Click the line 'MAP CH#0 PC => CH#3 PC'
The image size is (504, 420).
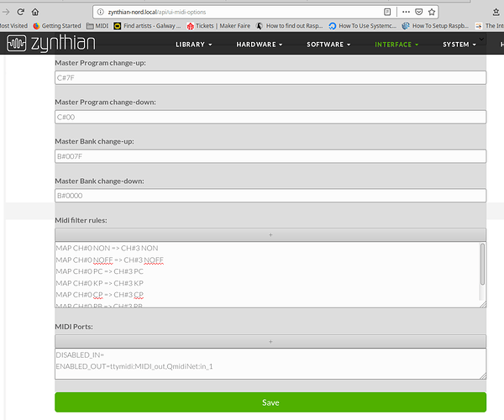[x=100, y=271]
